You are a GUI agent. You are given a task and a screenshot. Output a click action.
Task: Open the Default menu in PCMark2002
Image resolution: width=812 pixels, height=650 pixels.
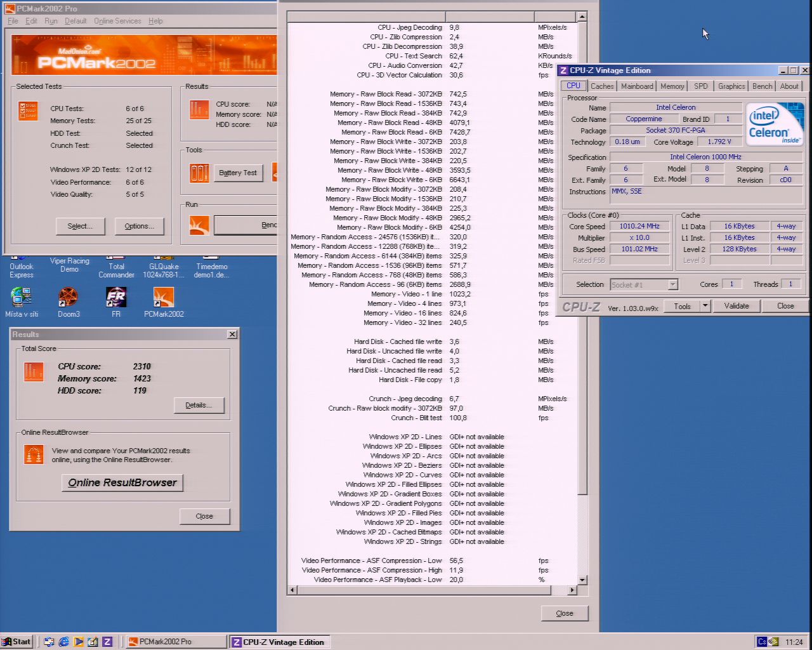tap(75, 21)
